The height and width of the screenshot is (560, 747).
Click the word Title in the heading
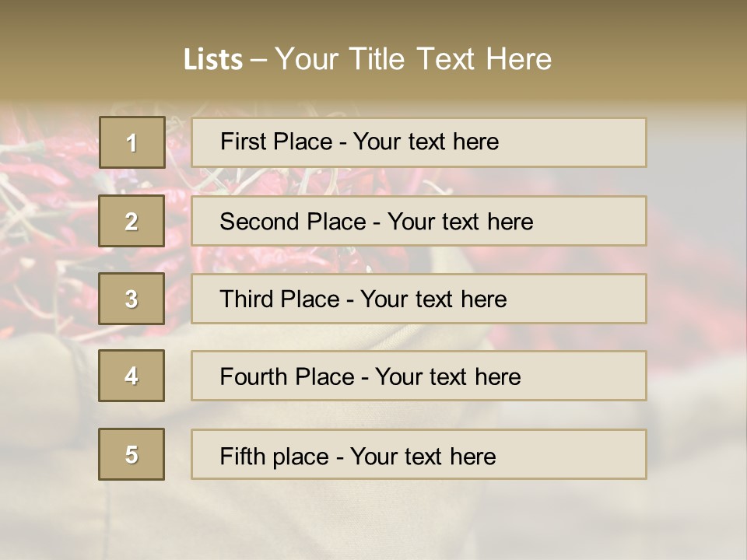pyautogui.click(x=380, y=59)
